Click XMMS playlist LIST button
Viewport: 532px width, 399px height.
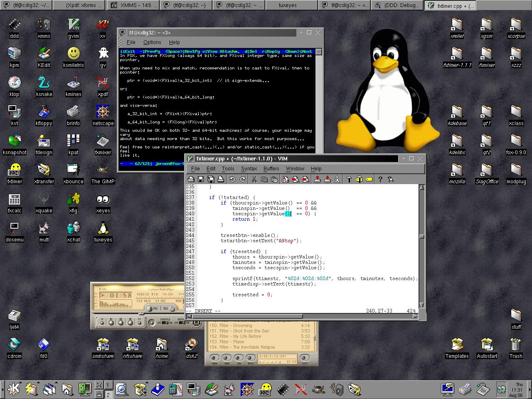[x=305, y=358]
